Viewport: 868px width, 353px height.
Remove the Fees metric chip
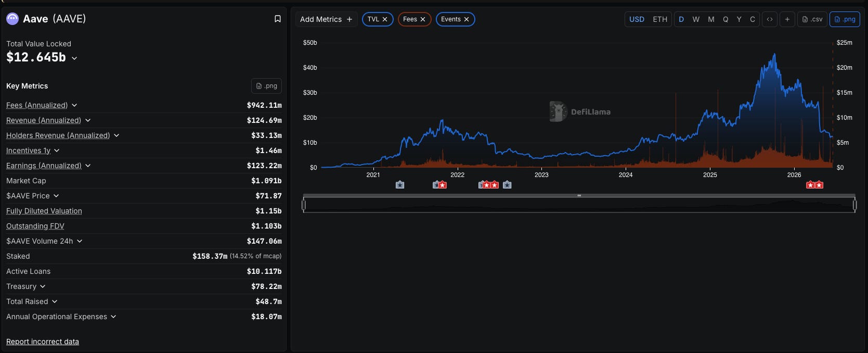[x=423, y=19]
